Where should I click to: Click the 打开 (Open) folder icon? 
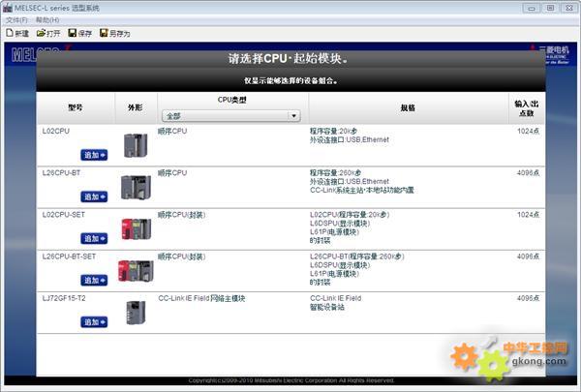[x=41, y=33]
